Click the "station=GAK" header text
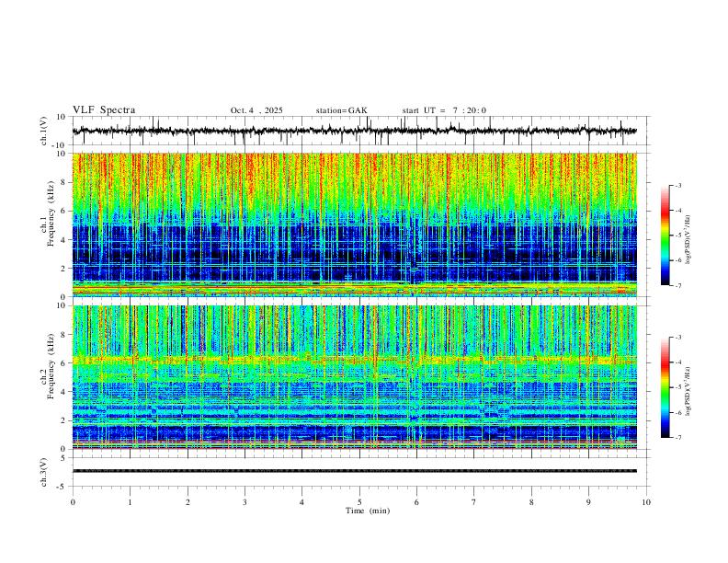728x563 pixels. tap(341, 110)
